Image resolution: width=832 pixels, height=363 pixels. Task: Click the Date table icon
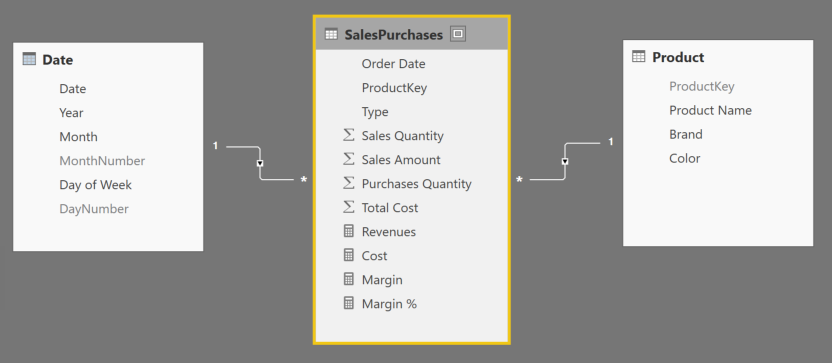click(x=29, y=59)
